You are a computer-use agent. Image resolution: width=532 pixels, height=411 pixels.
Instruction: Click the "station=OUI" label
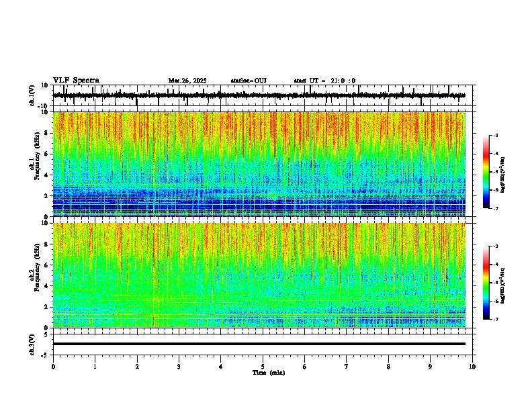coord(249,81)
